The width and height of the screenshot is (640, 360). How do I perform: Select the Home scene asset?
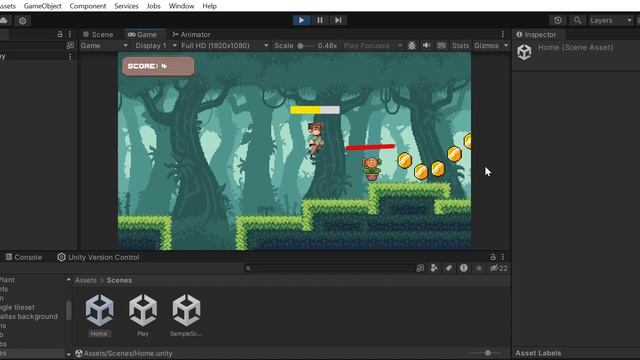[x=99, y=315]
